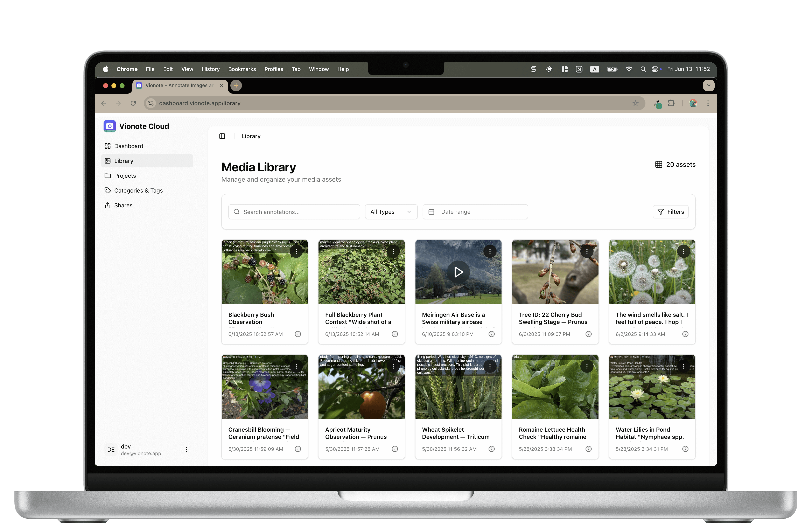This screenshot has height=528, width=812.
Task: Show info for Romaine Lettuce Health Check
Action: coord(589,449)
